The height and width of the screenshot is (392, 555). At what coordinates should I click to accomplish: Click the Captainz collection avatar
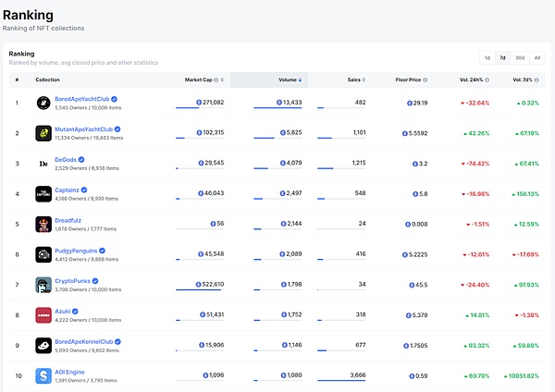pyautogui.click(x=43, y=194)
